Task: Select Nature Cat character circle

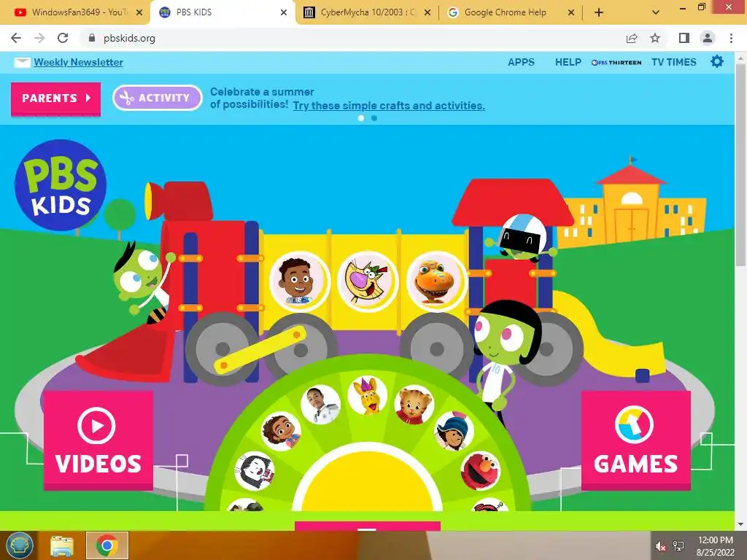Action: click(x=367, y=281)
